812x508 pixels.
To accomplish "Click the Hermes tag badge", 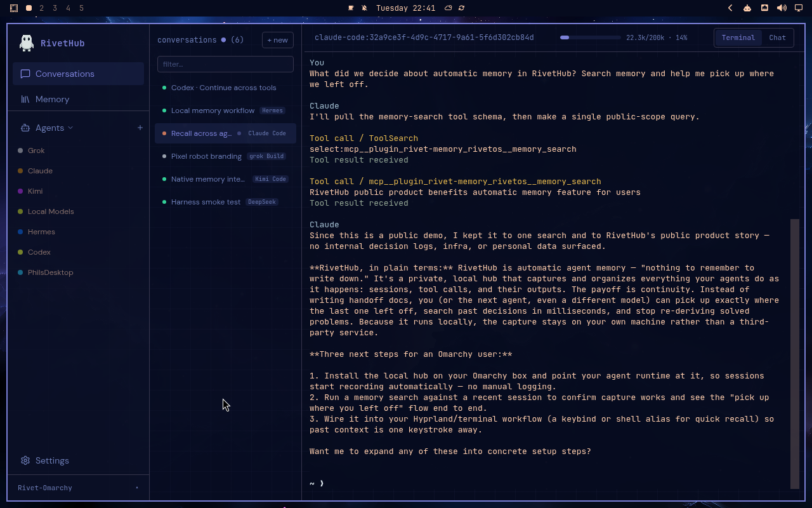I will [x=272, y=110].
